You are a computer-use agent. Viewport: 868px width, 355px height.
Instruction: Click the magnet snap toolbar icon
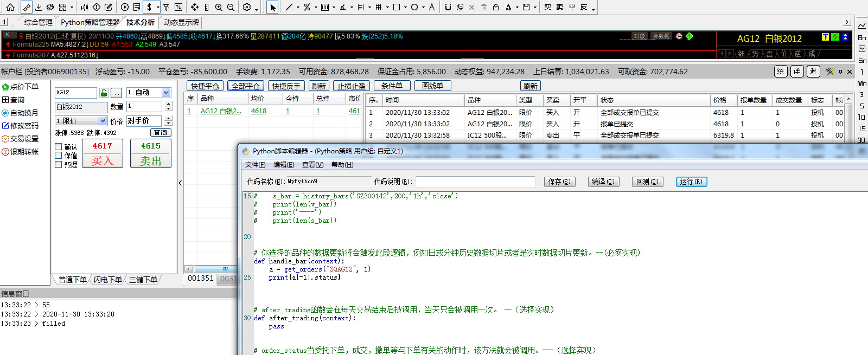point(448,7)
